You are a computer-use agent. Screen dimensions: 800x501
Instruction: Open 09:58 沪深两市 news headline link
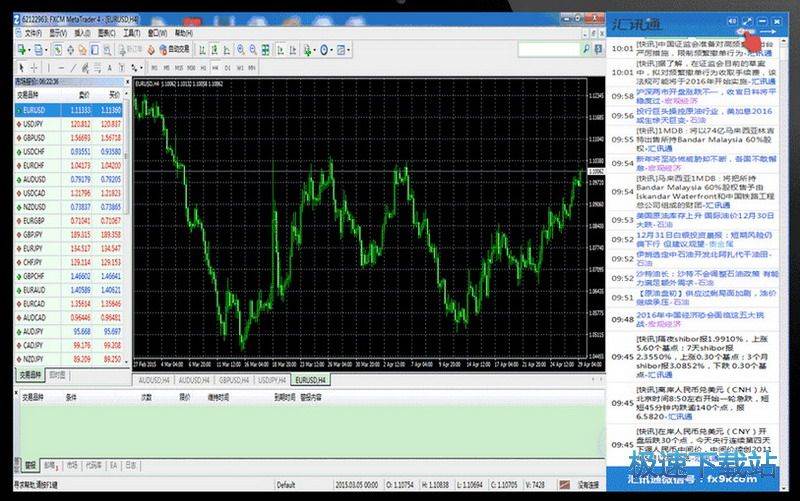click(x=706, y=96)
